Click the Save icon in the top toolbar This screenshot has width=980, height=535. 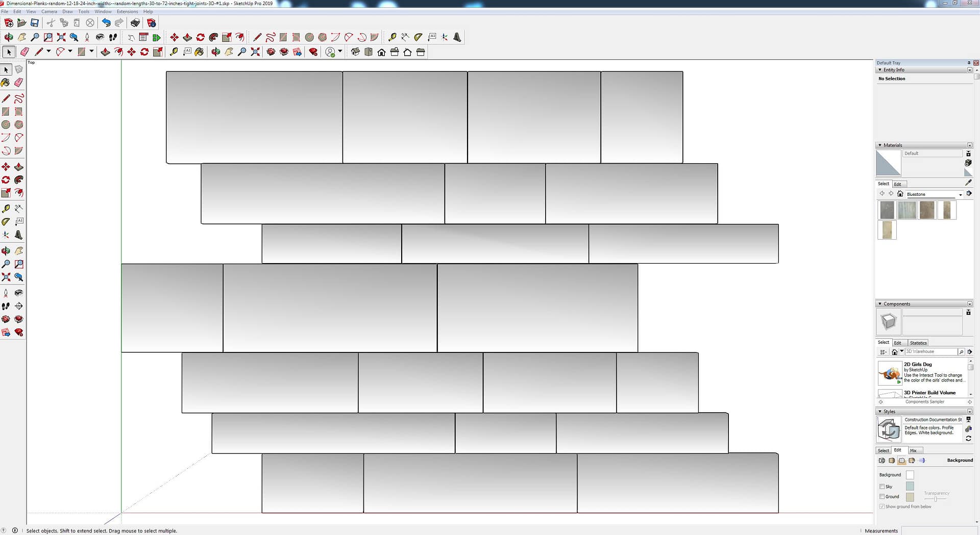pos(35,23)
